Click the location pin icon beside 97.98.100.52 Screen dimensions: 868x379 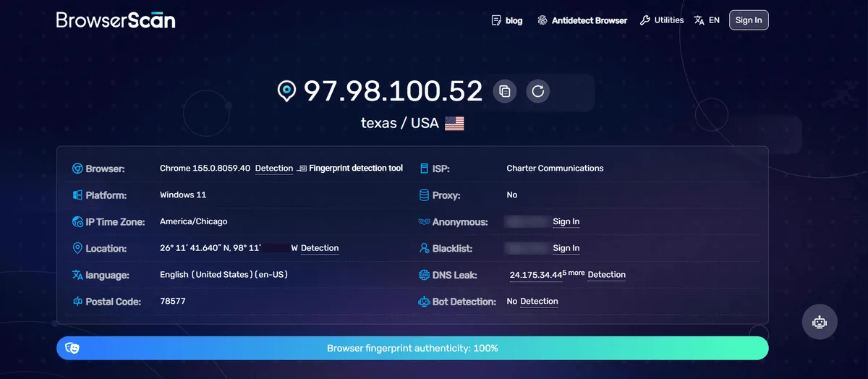click(x=287, y=91)
